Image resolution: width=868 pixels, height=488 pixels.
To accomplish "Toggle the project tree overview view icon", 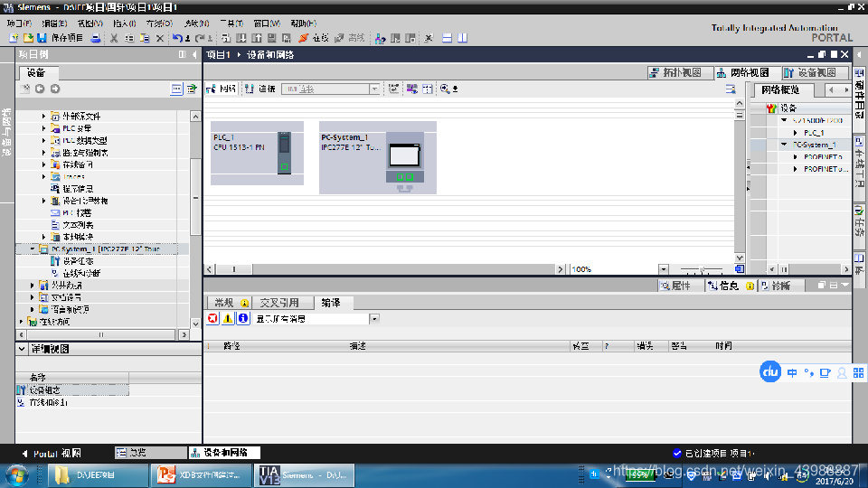I will (x=176, y=89).
